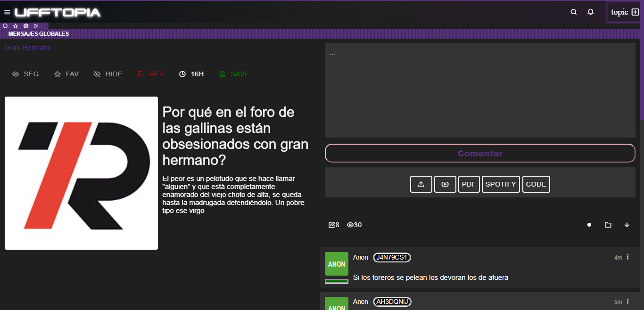Image resolution: width=644 pixels, height=310 pixels.
Task: Click the white dot icon above comments
Action: pos(589,225)
